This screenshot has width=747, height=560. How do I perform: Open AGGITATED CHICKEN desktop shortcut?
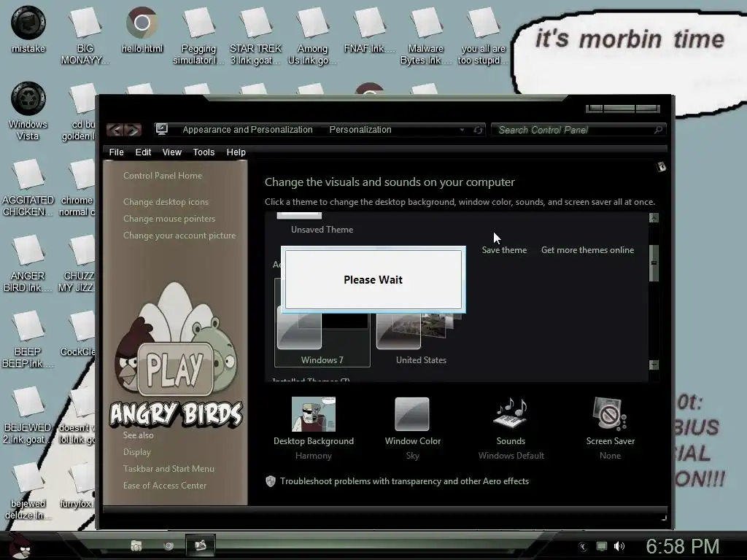(x=28, y=187)
